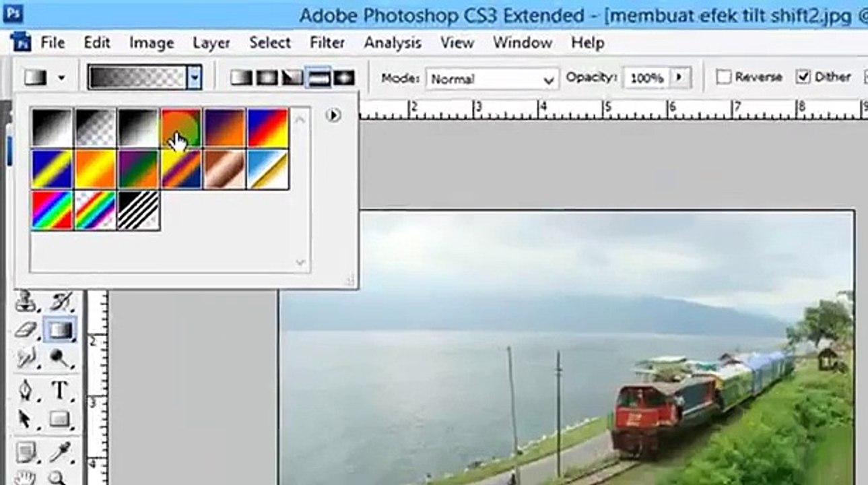Select the Horizontal Type tool
This screenshot has height=485, width=868.
(60, 389)
